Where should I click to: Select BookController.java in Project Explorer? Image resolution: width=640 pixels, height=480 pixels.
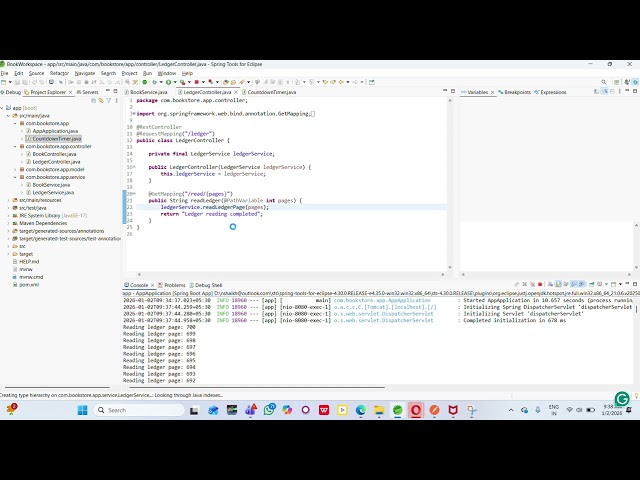54,154
